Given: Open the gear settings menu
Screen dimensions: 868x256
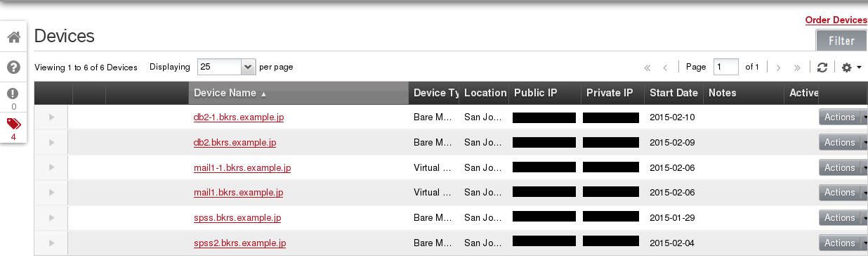Looking at the screenshot, I should pyautogui.click(x=851, y=68).
